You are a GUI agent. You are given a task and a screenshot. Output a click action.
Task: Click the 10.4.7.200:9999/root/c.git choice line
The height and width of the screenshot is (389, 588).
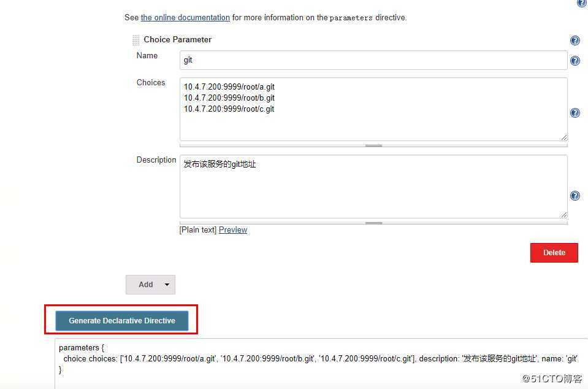pos(229,109)
